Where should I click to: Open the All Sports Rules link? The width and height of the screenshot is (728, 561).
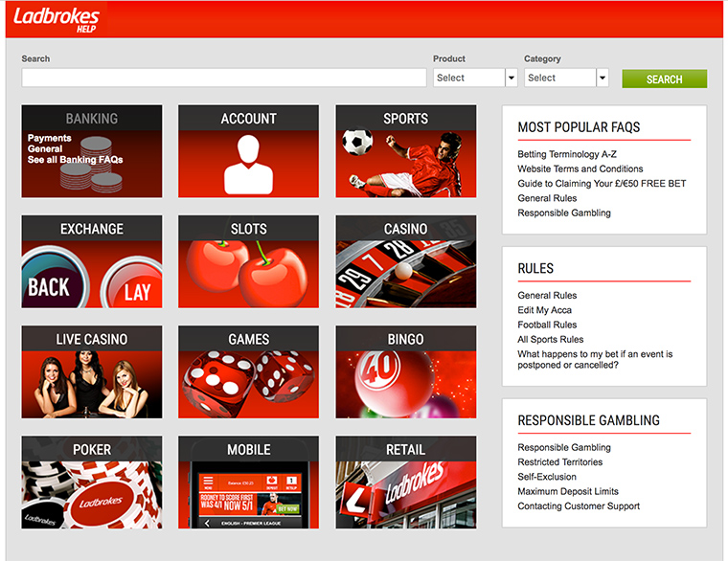[x=551, y=340]
